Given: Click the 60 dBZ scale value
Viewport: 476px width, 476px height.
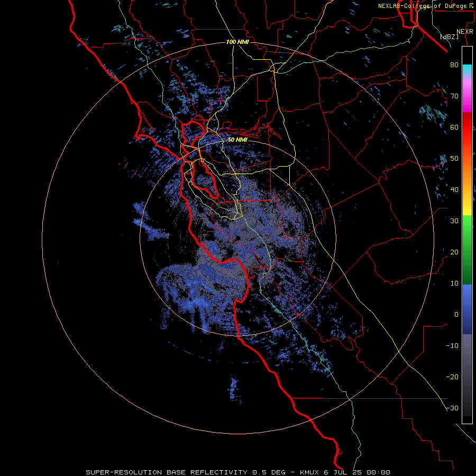Looking at the screenshot, I should click(454, 127).
